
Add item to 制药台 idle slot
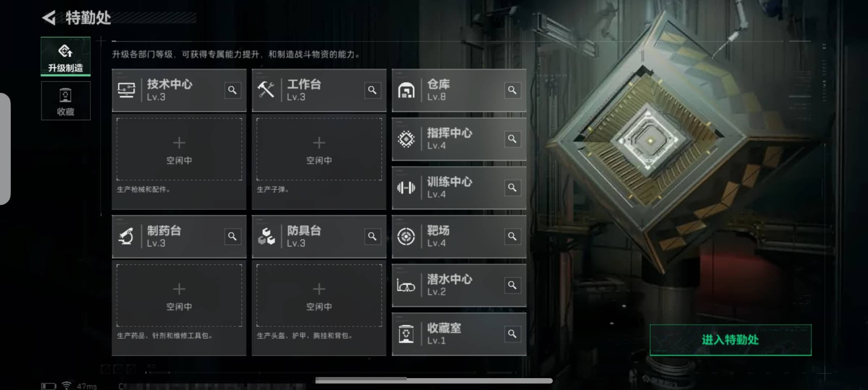(x=179, y=295)
